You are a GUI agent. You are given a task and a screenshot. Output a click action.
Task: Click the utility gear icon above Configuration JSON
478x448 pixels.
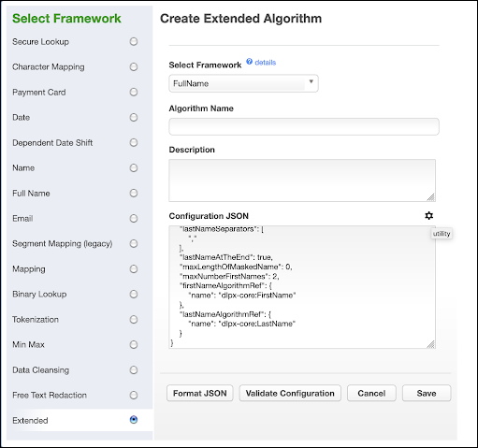point(429,215)
